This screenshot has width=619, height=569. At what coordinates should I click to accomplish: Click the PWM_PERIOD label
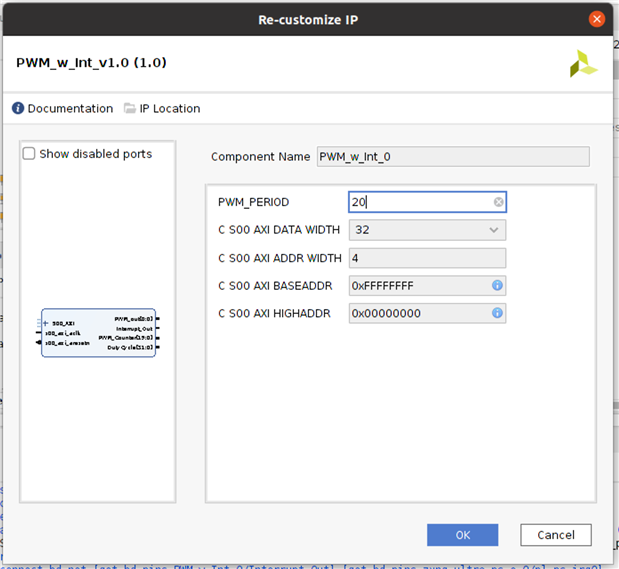pyautogui.click(x=253, y=202)
